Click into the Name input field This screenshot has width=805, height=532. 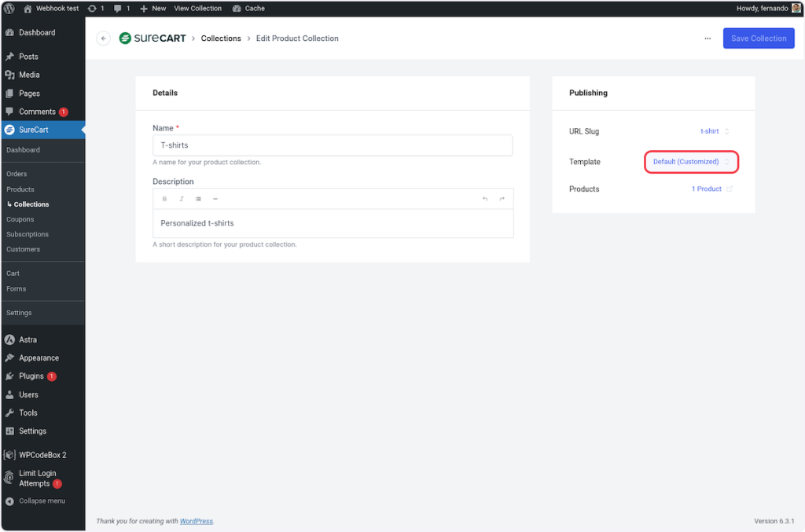point(332,145)
